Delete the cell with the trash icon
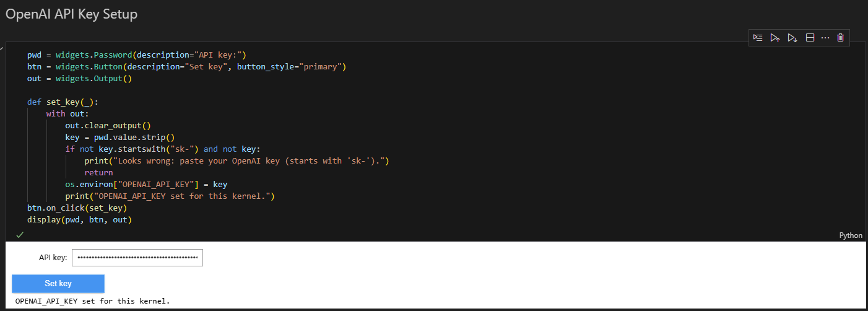The height and width of the screenshot is (311, 868). point(840,38)
